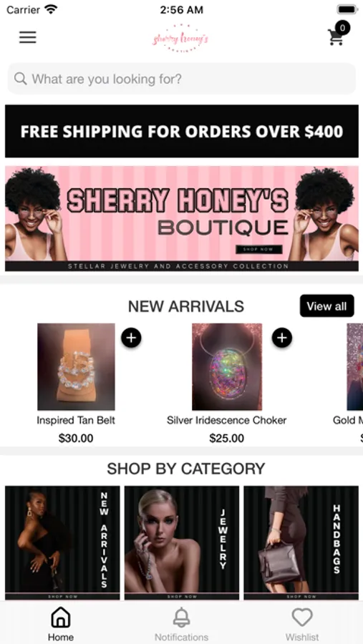This screenshot has height=644, width=363.
Task: Open the New Arrivals category tile
Action: (62, 542)
